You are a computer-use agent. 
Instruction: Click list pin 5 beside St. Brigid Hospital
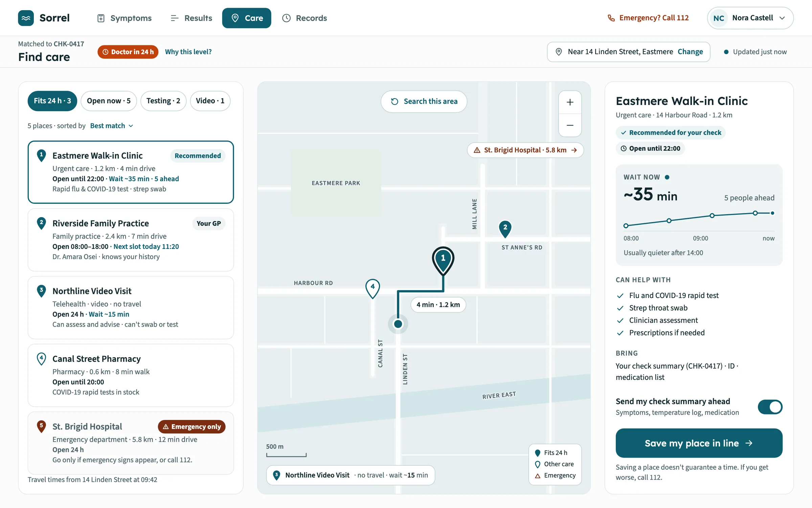41,426
